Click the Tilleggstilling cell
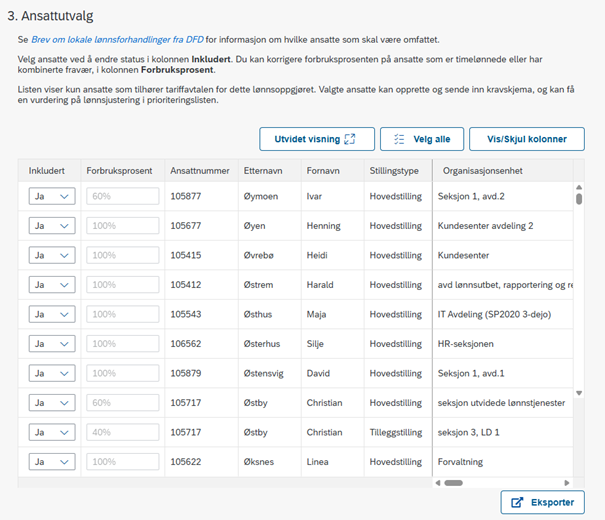Viewport: 605px width, 520px height. (396, 432)
